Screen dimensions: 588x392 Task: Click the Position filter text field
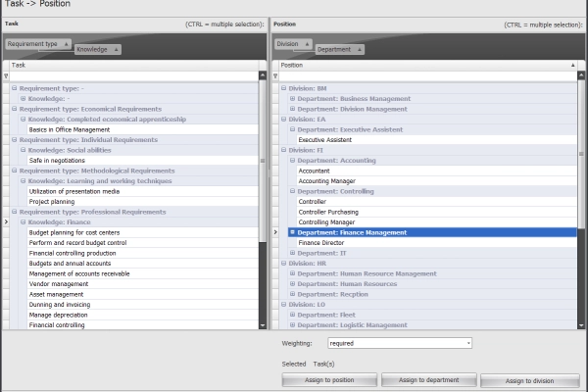(428, 76)
